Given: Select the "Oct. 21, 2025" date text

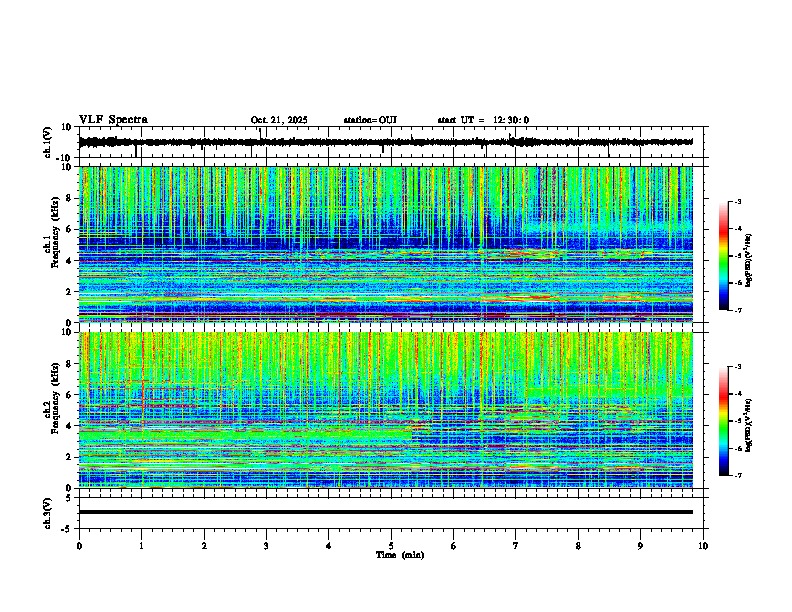Looking at the screenshot, I should click(x=279, y=120).
